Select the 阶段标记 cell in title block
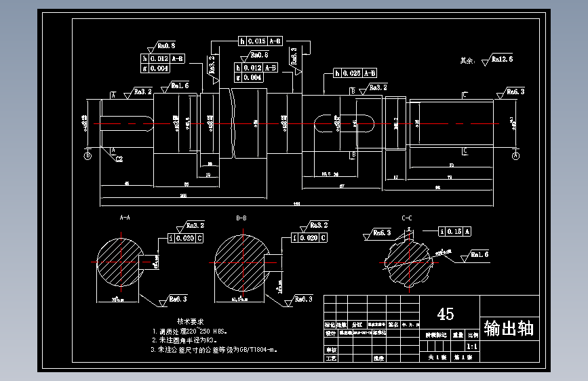Viewport: 588px width, 381px height. (436, 336)
